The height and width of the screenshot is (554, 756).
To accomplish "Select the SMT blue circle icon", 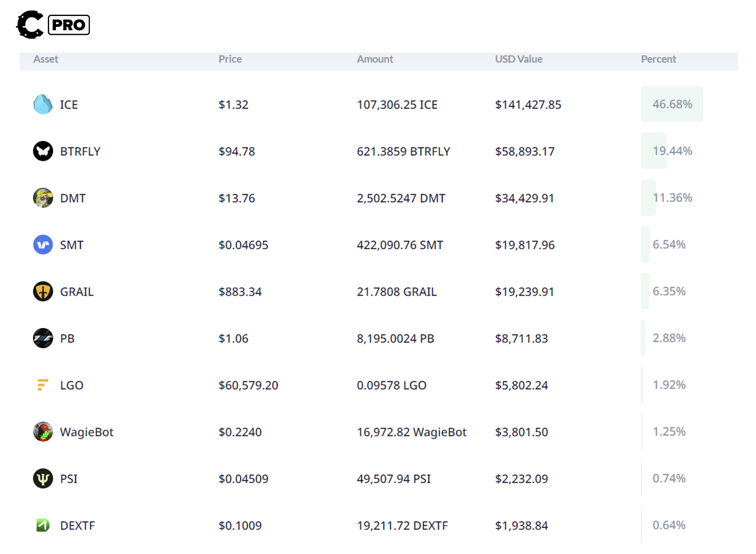I will 42,245.
